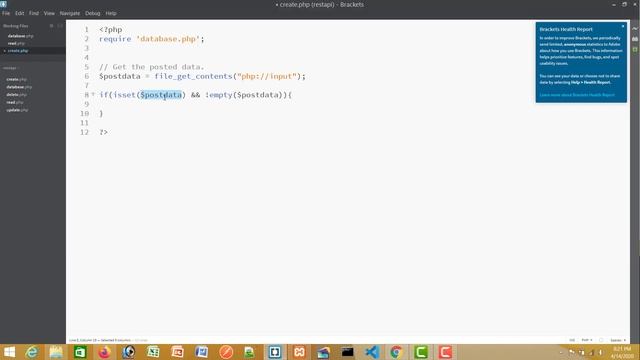Open update.php in the project file tree
640x360 pixels.
17,110
